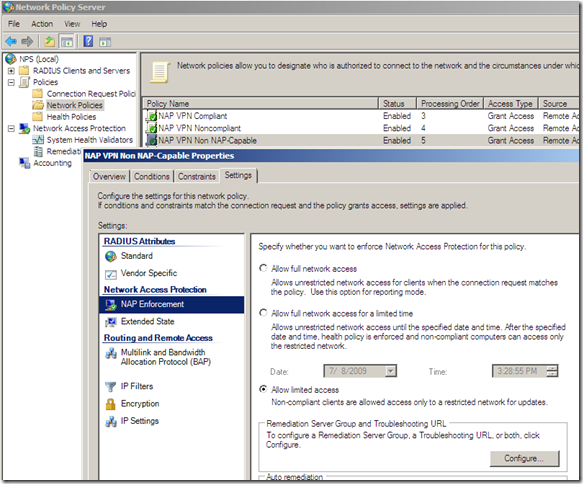
Task: Switch to the Overview tab
Action: tap(109, 176)
